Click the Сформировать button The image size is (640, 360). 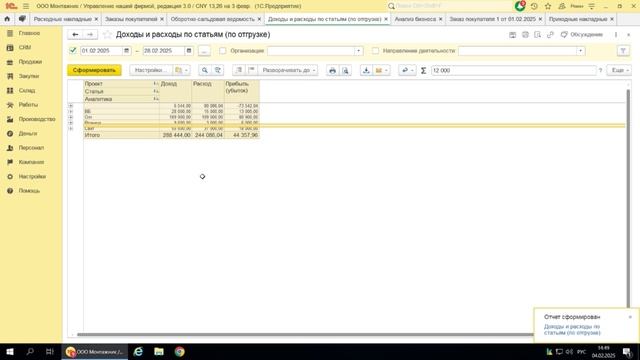(94, 70)
